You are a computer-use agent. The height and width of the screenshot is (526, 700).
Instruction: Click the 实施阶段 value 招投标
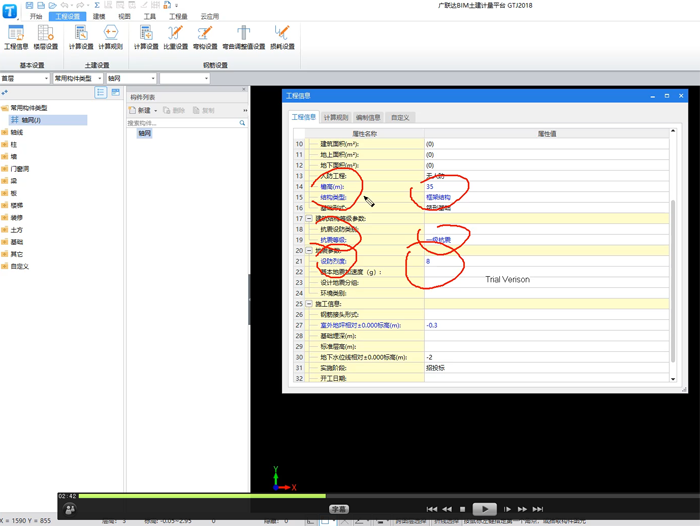click(546, 368)
